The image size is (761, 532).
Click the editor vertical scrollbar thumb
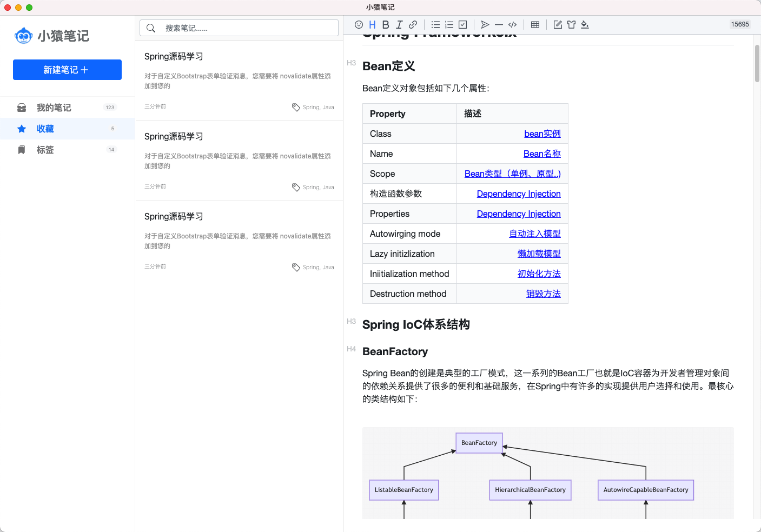point(757,63)
